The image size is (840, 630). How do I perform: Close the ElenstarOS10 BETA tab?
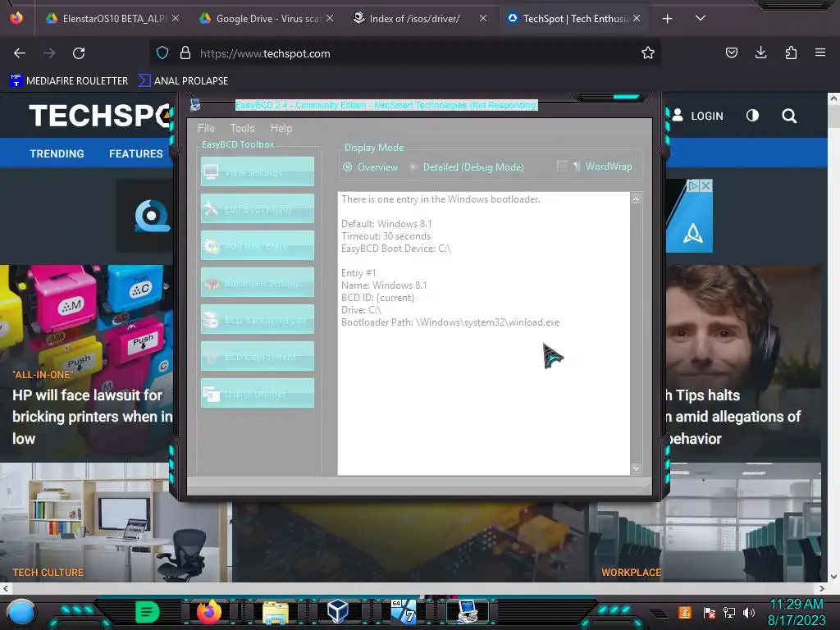(176, 18)
